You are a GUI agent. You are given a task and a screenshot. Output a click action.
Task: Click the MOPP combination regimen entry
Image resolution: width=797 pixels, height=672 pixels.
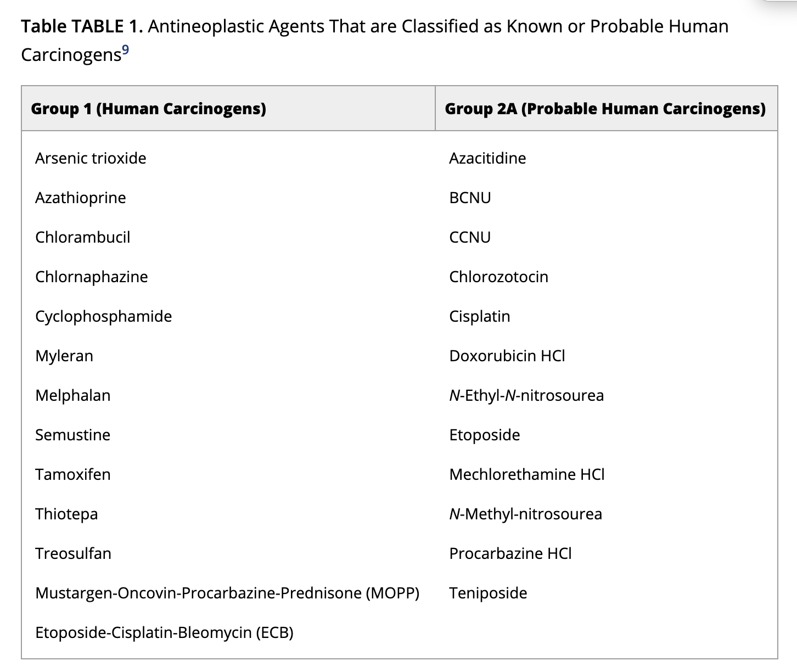pyautogui.click(x=227, y=593)
